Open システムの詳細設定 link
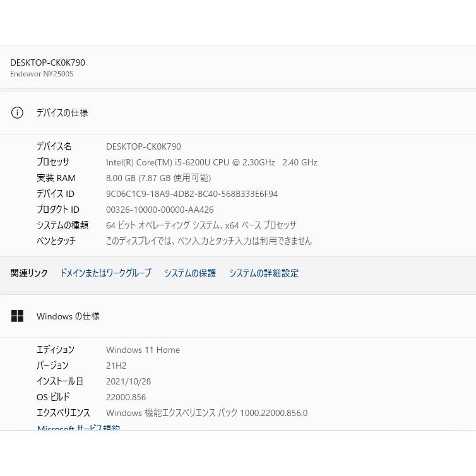 pyautogui.click(x=263, y=273)
